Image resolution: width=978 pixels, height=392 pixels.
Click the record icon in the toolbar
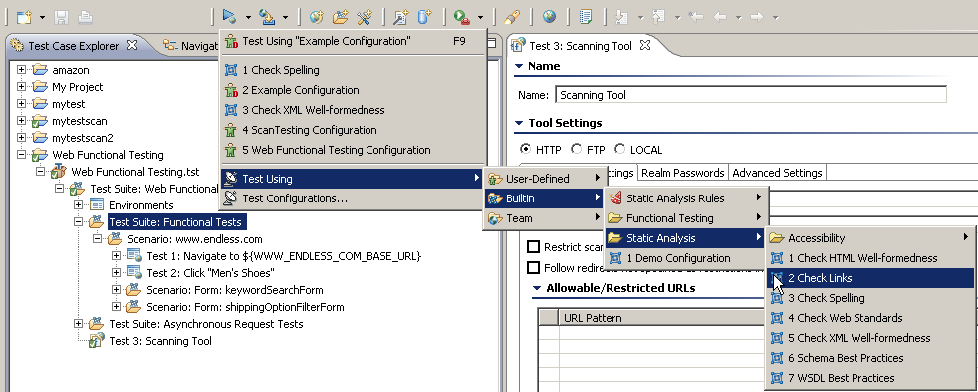coord(462,17)
